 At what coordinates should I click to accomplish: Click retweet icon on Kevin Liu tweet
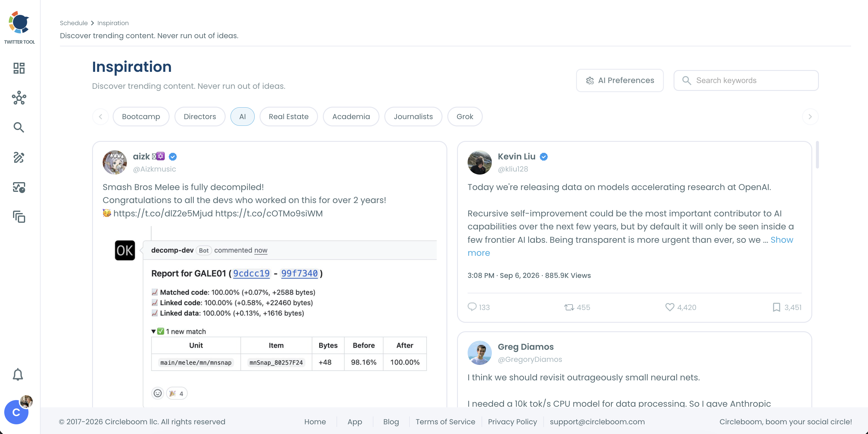coord(569,307)
